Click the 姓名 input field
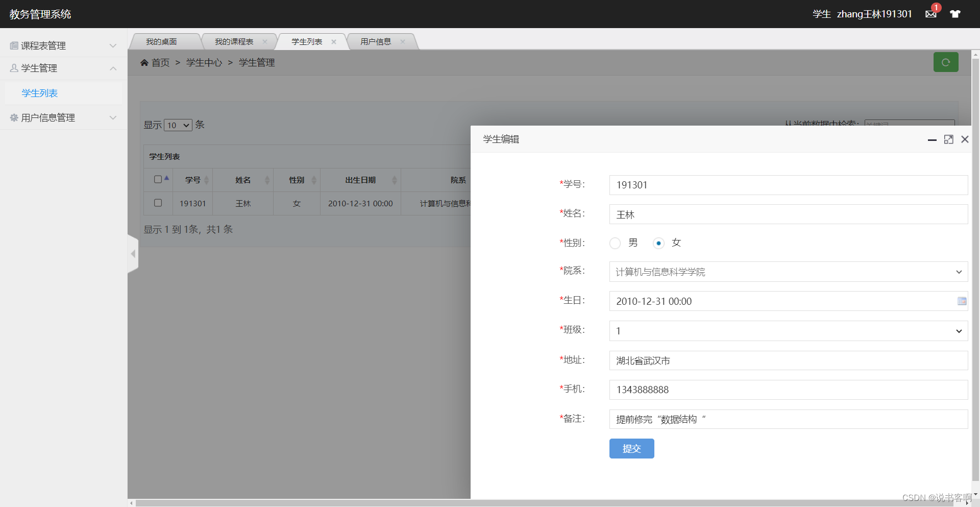 pyautogui.click(x=789, y=214)
